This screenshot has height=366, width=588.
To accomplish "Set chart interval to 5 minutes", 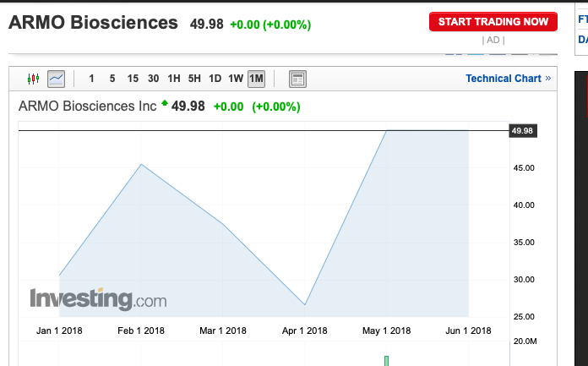I will (x=112, y=79).
